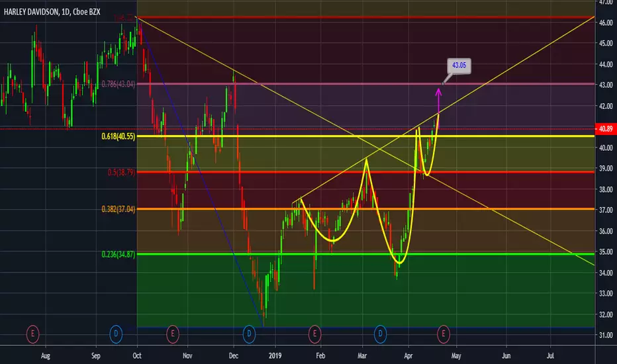Click the 44.00 price axis label
Screen dimensions: 617x364
click(606, 64)
